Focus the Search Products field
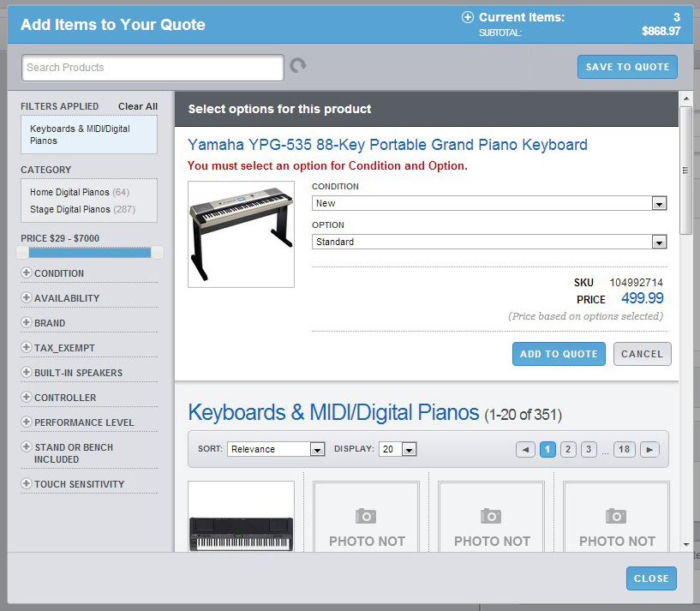The height and width of the screenshot is (611, 700). click(153, 68)
